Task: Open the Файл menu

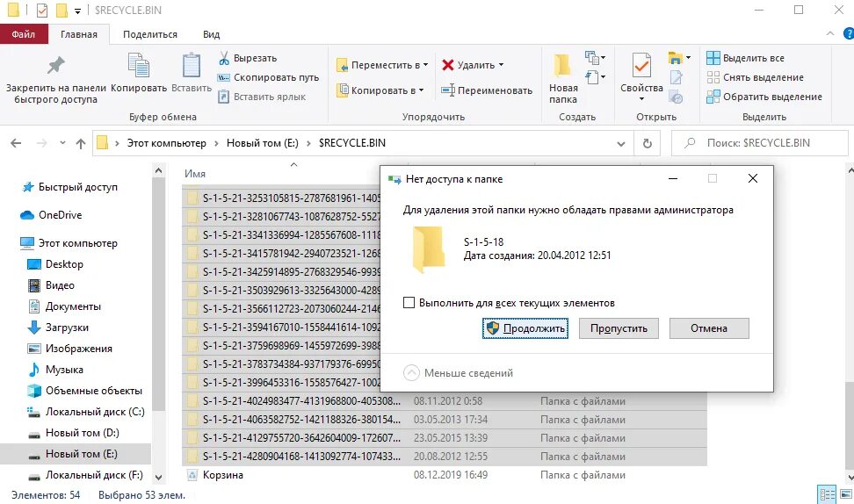Action: pos(24,34)
